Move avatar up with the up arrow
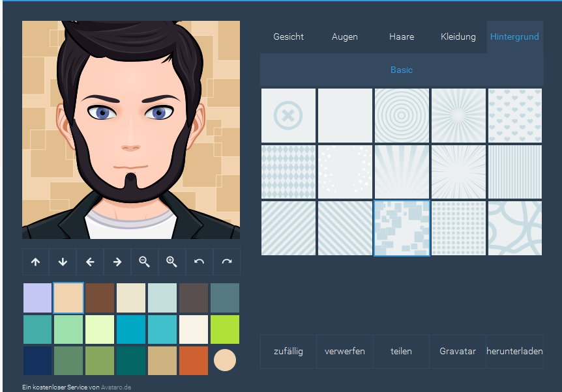The image size is (562, 392). pos(35,262)
